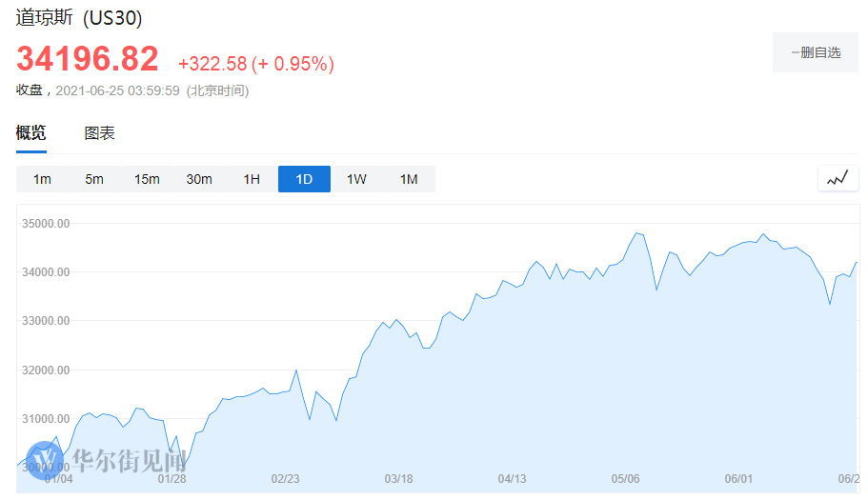The image size is (868, 500).
Task: Click the 33000.00 axis label
Action: pos(46,321)
